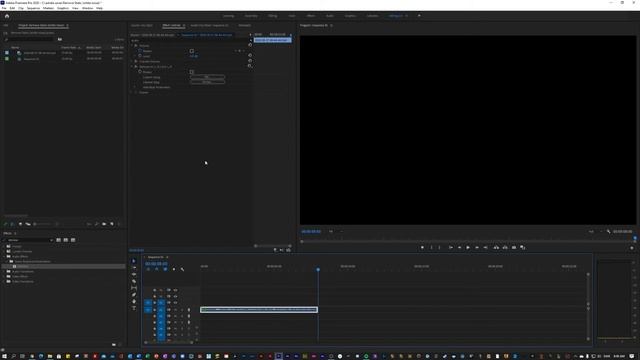The height and width of the screenshot is (360, 640).
Task: Select the Razor tool
Action: tap(134, 281)
